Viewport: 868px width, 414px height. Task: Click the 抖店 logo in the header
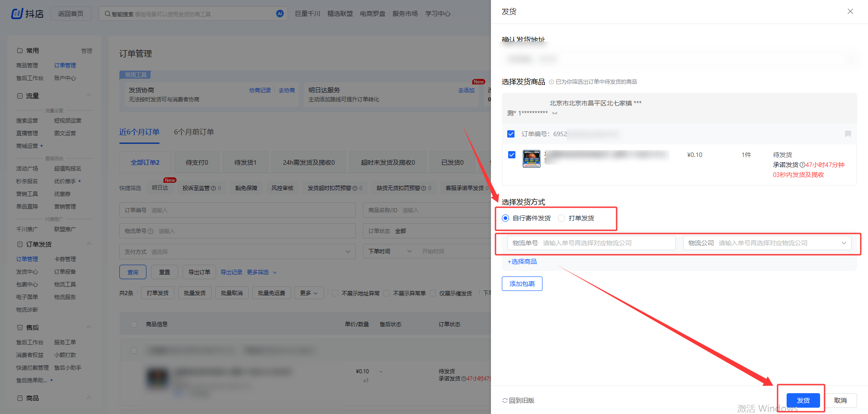tap(27, 14)
